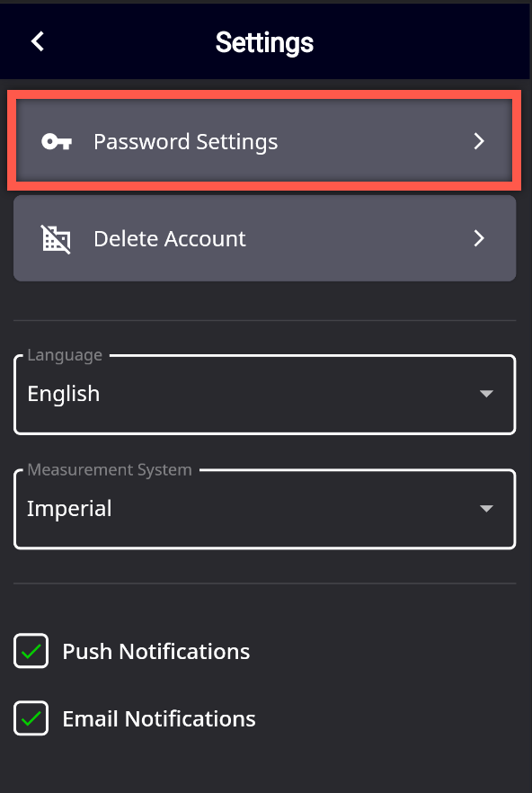This screenshot has height=793, width=532.
Task: Open the Password Settings row chevron
Action: point(479,141)
